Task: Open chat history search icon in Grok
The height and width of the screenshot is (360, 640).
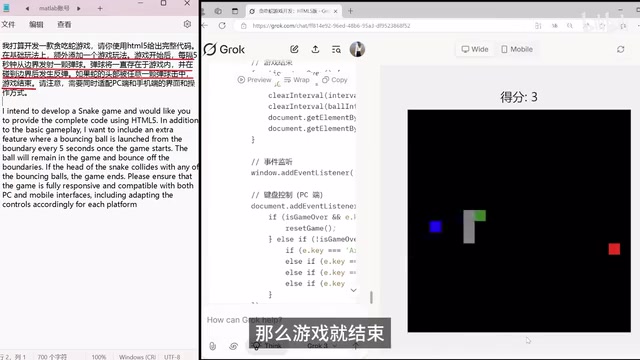Action: [336, 49]
